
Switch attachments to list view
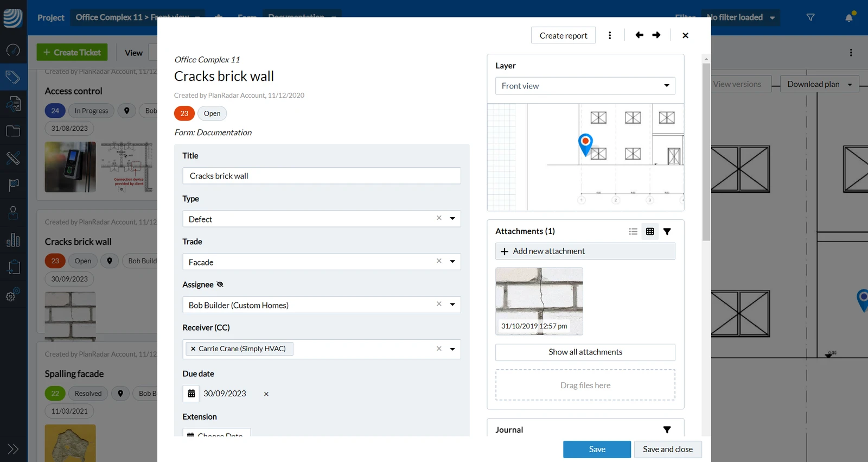point(633,231)
